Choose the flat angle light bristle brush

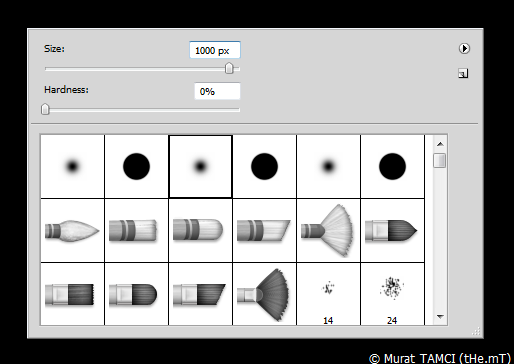coord(264,230)
